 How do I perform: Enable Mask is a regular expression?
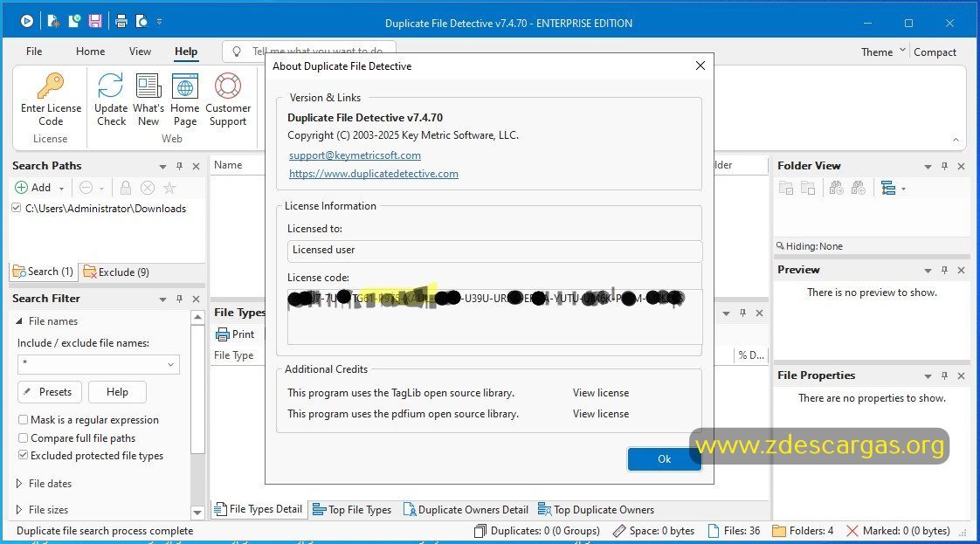(x=23, y=420)
